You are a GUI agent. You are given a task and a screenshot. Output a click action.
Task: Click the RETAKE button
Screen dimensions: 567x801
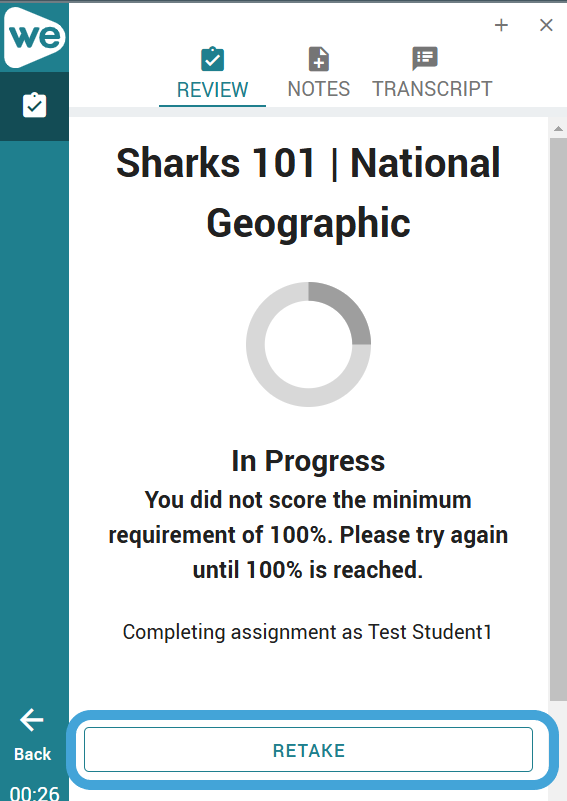tap(309, 750)
